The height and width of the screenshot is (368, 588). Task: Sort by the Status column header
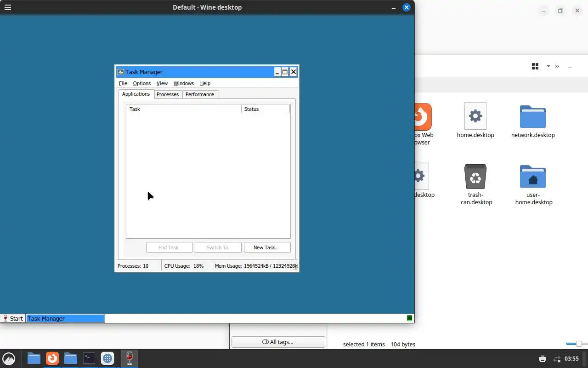263,109
